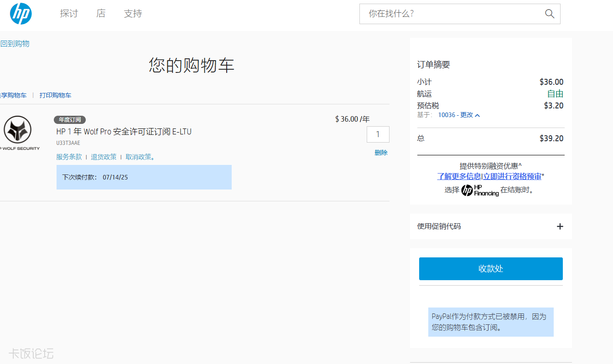This screenshot has width=613, height=364.
Task: Expand the 使用促销代码 plus icon
Action: [x=560, y=226]
